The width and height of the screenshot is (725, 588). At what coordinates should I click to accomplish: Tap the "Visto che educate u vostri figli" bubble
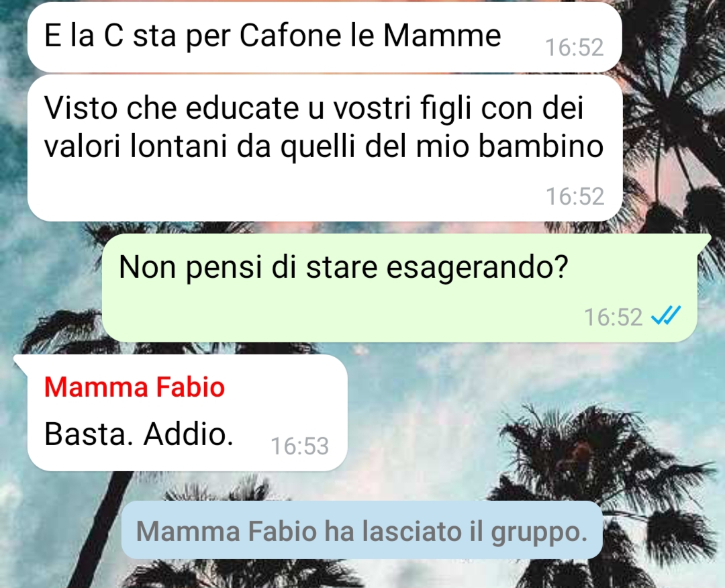click(x=325, y=148)
